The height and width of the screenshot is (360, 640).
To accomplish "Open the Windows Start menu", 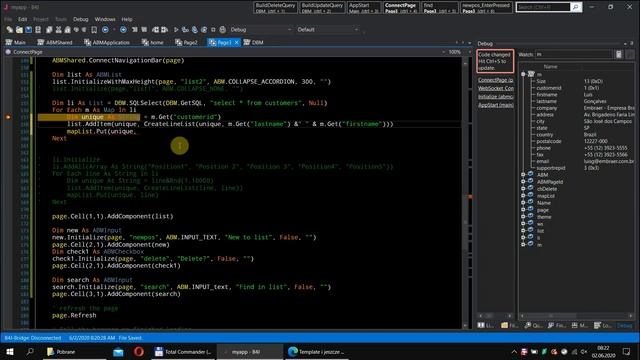I will (x=10, y=352).
